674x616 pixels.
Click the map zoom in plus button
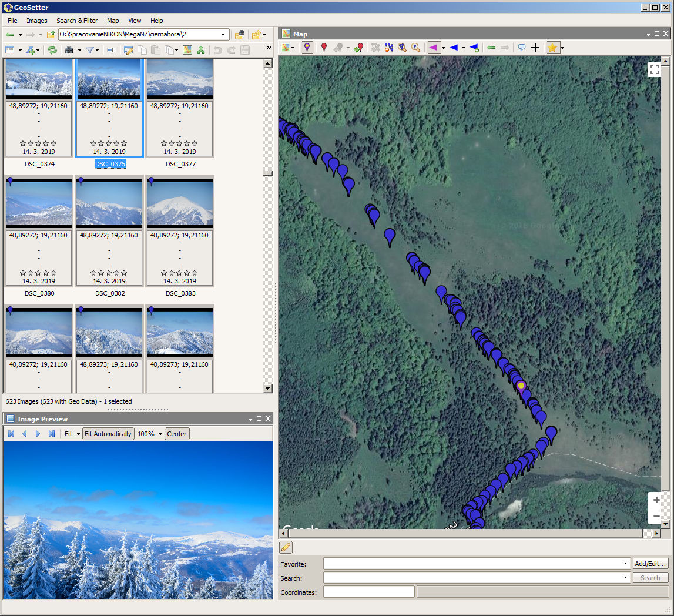pos(656,500)
